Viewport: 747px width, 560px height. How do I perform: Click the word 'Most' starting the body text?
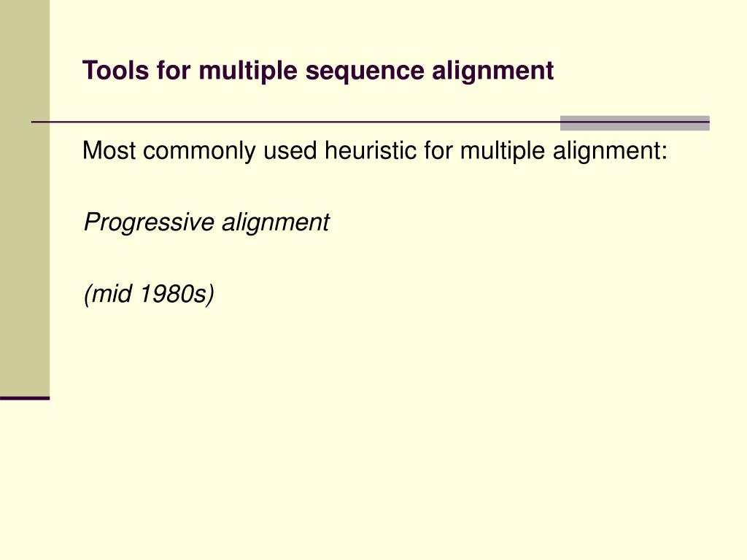(x=109, y=150)
